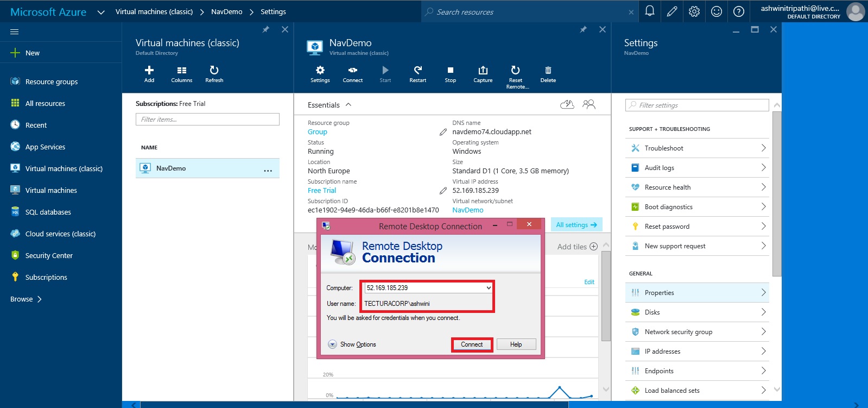
Task: Pin the NavDemo blade with the pin icon
Action: (x=583, y=29)
